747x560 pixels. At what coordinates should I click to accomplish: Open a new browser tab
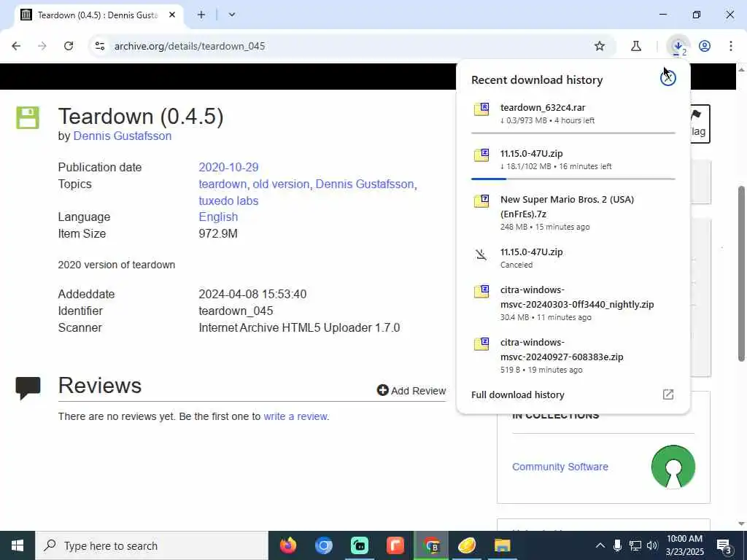pos(201,15)
